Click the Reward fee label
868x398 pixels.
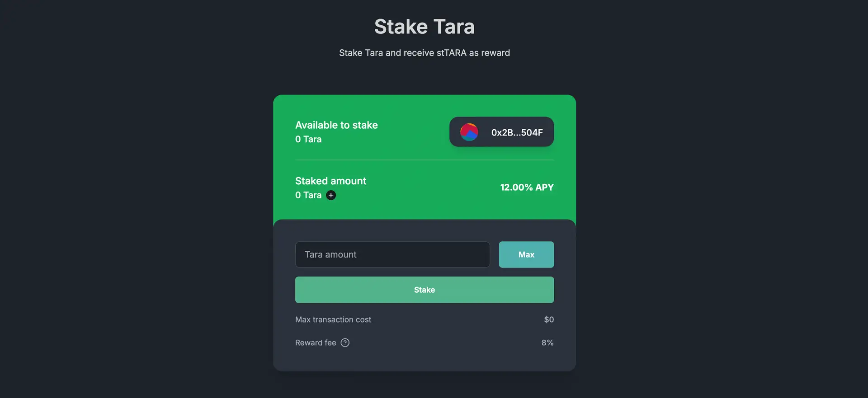316,342
